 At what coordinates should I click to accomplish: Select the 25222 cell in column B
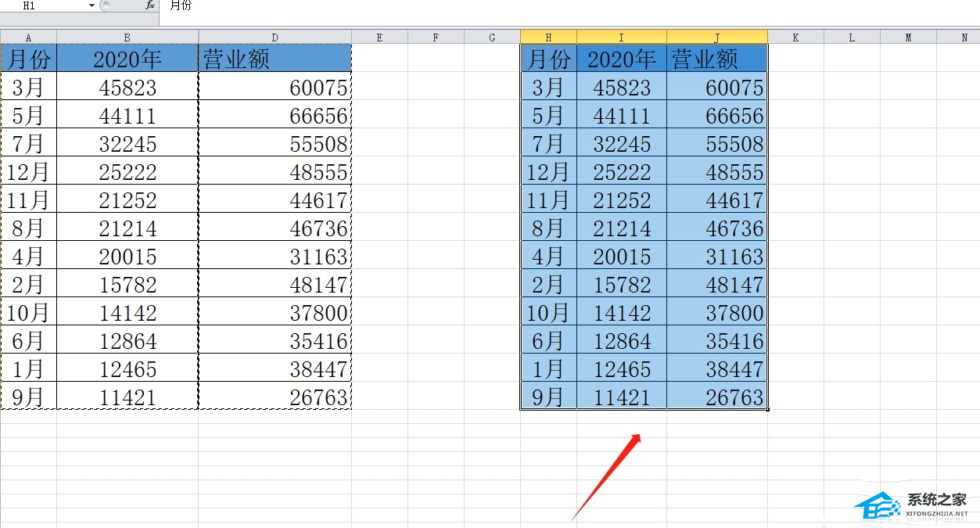pyautogui.click(x=127, y=171)
